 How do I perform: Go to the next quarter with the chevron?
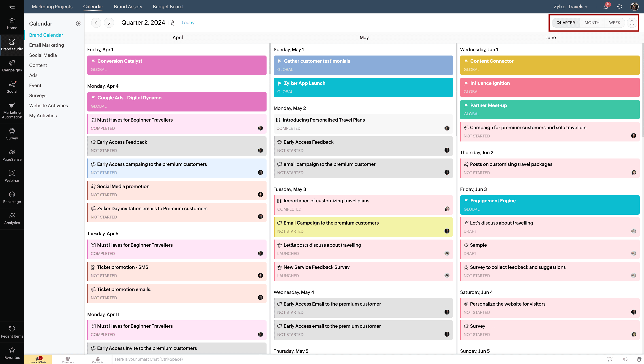[x=109, y=23]
